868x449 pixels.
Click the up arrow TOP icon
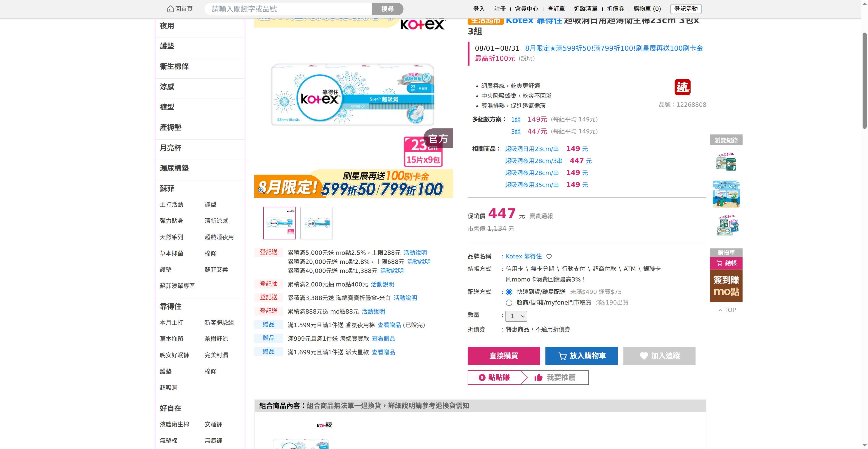click(x=720, y=310)
